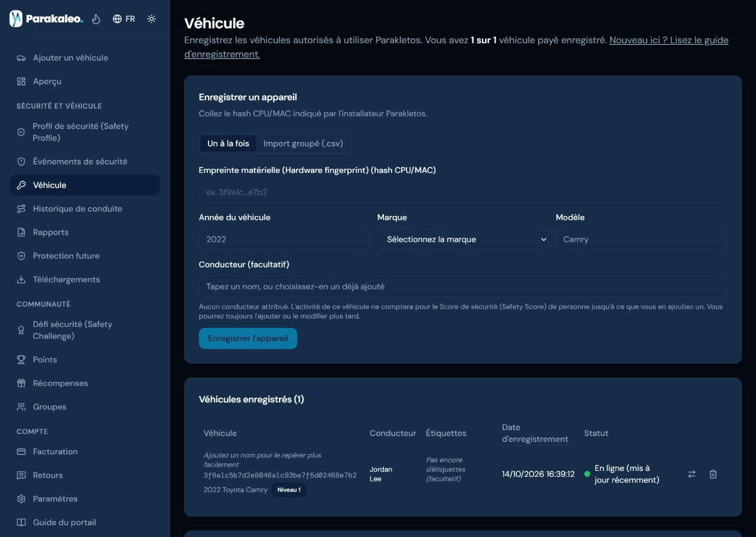Click 'Pas encore d'étiquettes' tags cell
Image resolution: width=756 pixels, height=537 pixels.
tap(446, 469)
